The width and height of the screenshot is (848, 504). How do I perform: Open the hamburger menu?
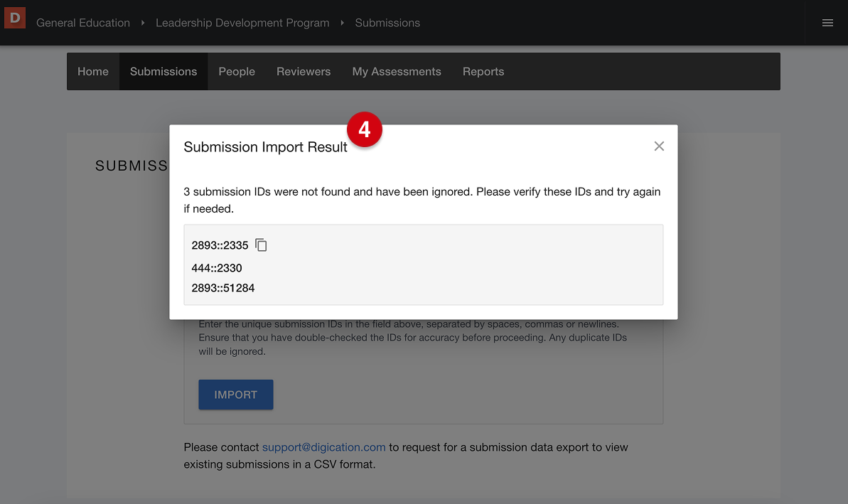(x=827, y=23)
